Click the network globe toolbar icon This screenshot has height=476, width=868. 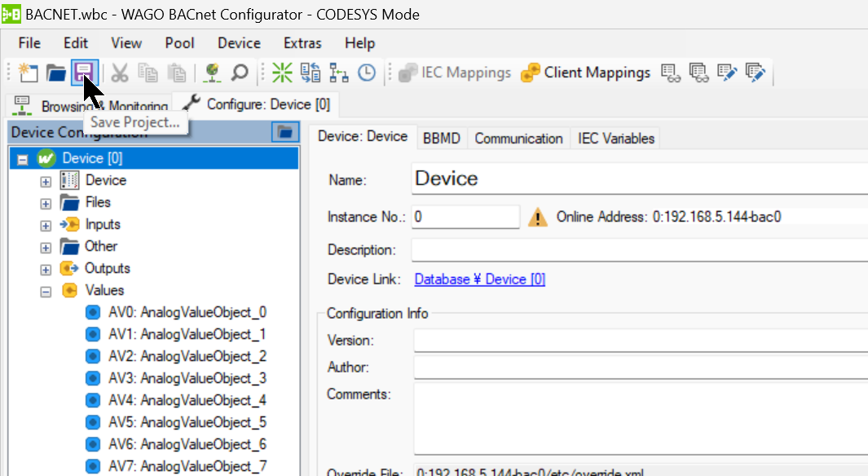(212, 73)
